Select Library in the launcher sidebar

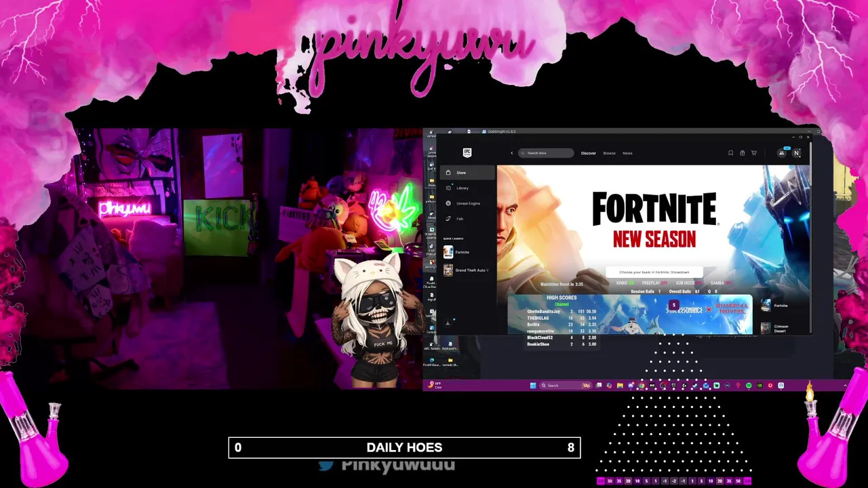pyautogui.click(x=468, y=188)
